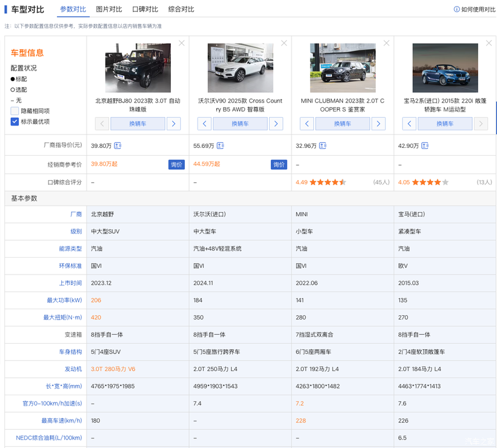The height and width of the screenshot is (448, 497).
Task: Go to previous car before 宝马2系
Action: [409, 124]
